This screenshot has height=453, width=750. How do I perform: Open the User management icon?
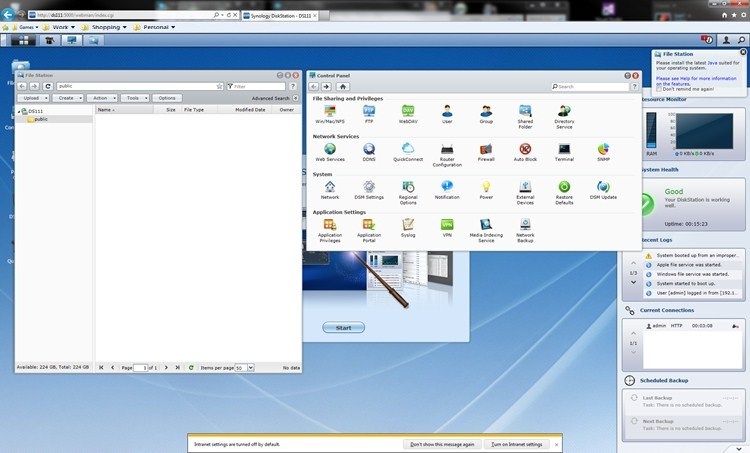point(447,114)
